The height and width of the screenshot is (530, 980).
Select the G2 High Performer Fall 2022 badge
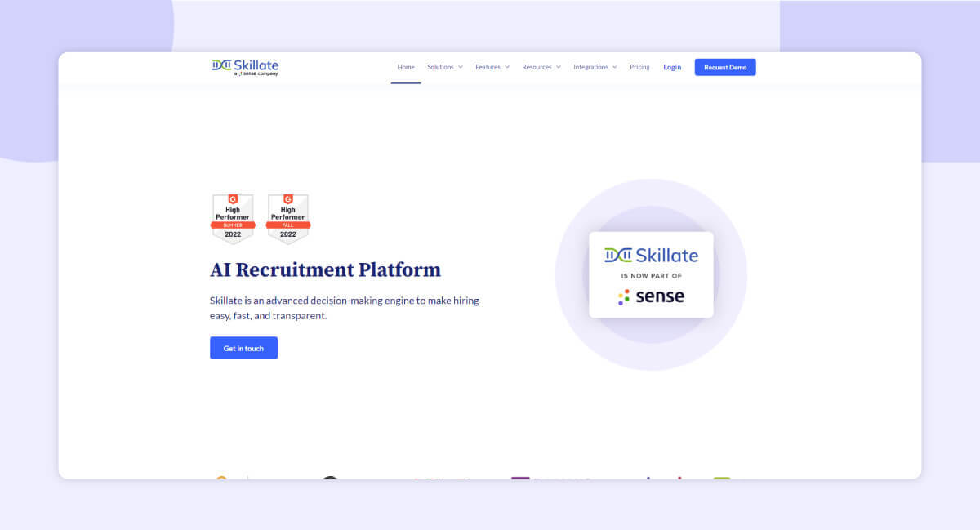[x=288, y=218]
